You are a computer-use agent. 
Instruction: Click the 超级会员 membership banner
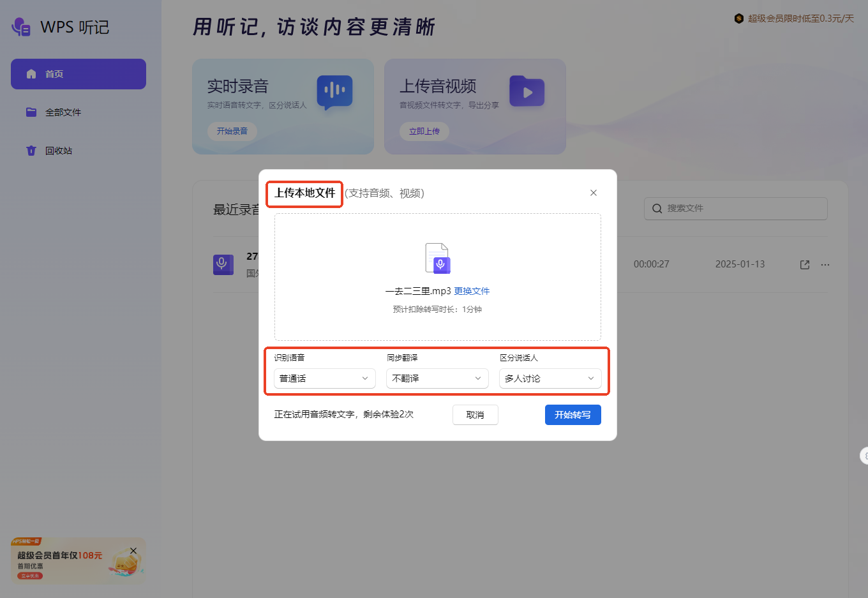(x=795, y=19)
